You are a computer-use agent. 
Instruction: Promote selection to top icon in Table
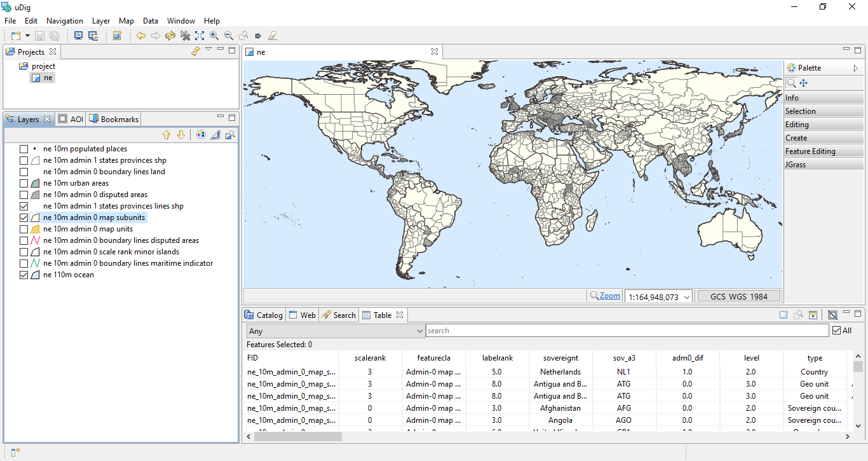tap(813, 315)
